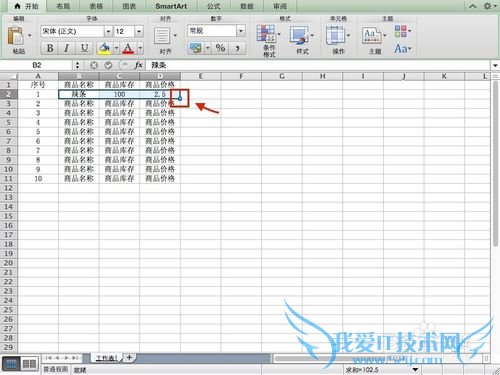The image size is (500, 375).
Task: Confirm the entry with checkmark button
Action: point(108,65)
